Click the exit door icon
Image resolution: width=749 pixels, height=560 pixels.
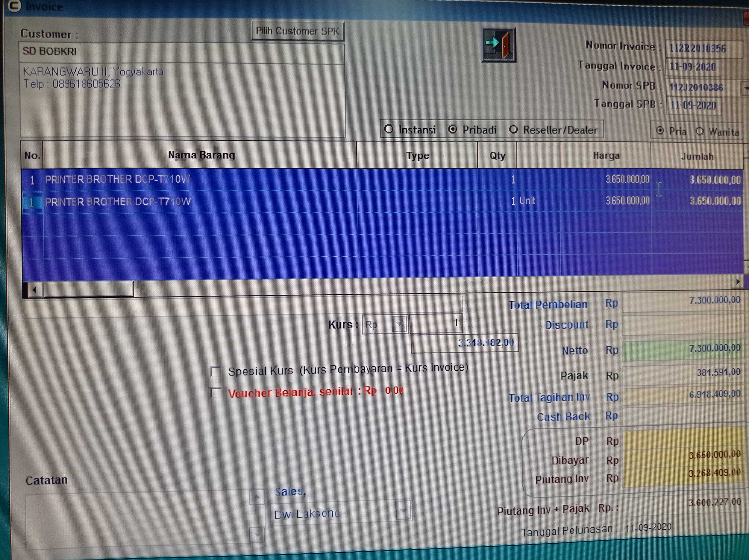[x=498, y=45]
